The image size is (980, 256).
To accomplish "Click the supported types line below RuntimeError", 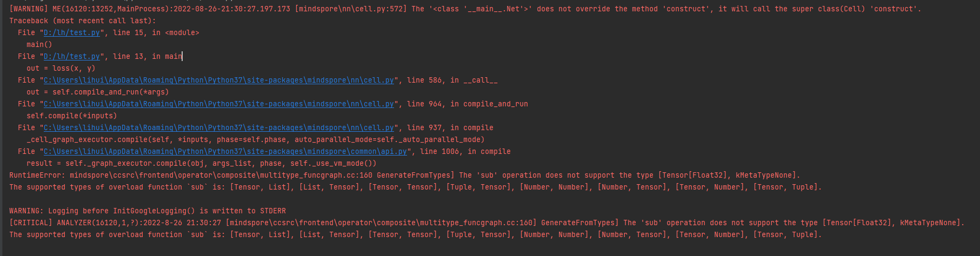I will [415, 187].
